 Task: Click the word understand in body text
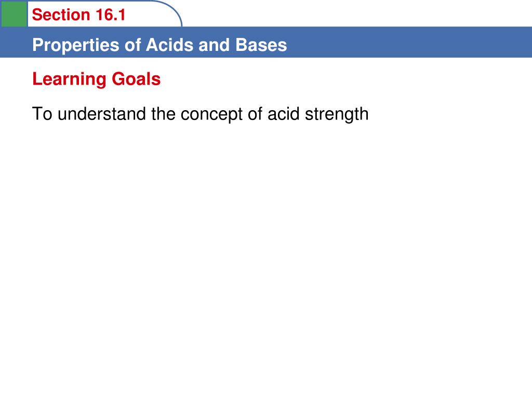click(x=101, y=114)
